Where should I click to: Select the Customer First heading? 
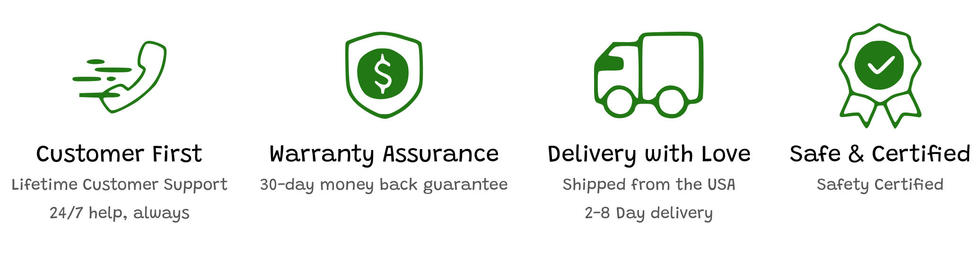pos(119,154)
